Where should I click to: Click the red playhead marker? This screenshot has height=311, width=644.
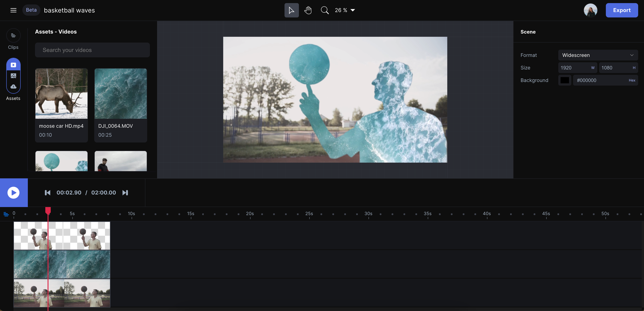(x=48, y=211)
